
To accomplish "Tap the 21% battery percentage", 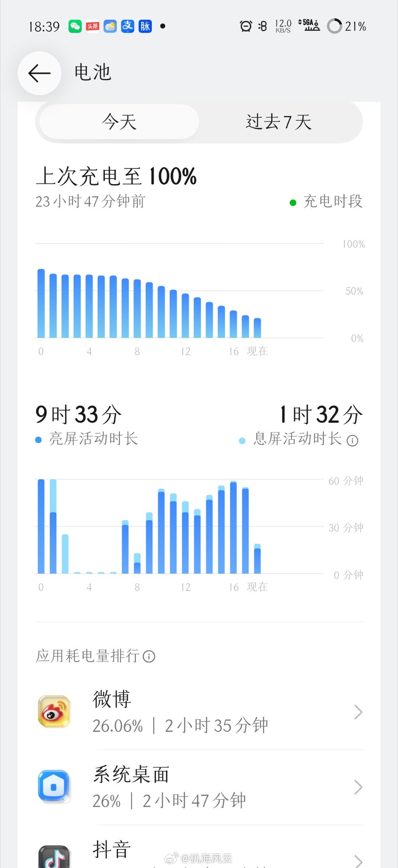I will click(x=355, y=27).
